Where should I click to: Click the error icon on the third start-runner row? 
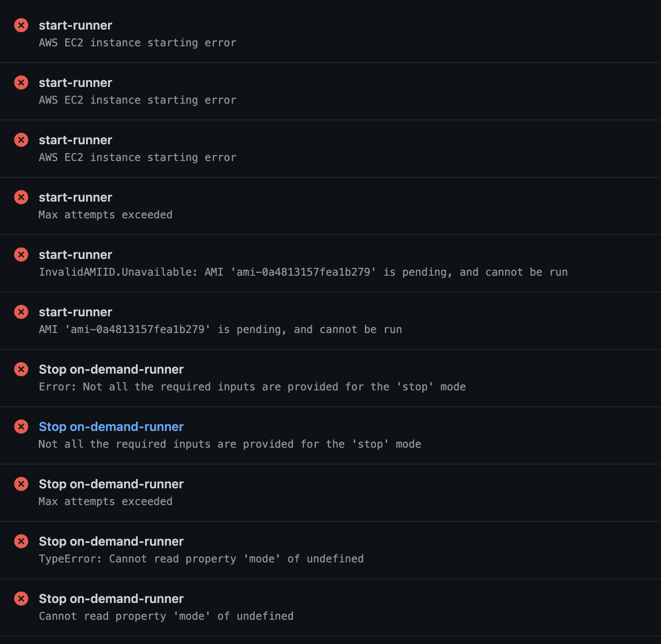click(21, 140)
